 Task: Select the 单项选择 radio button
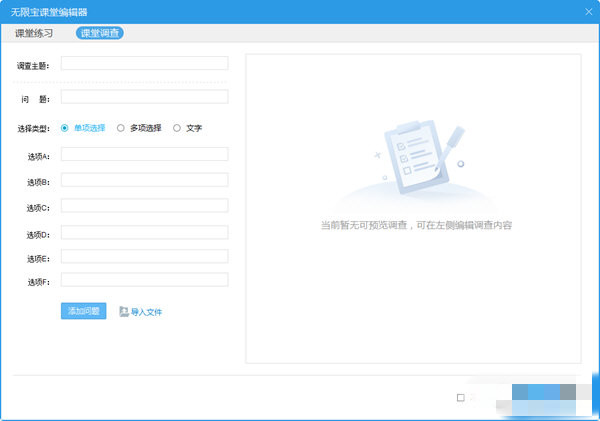coord(65,128)
